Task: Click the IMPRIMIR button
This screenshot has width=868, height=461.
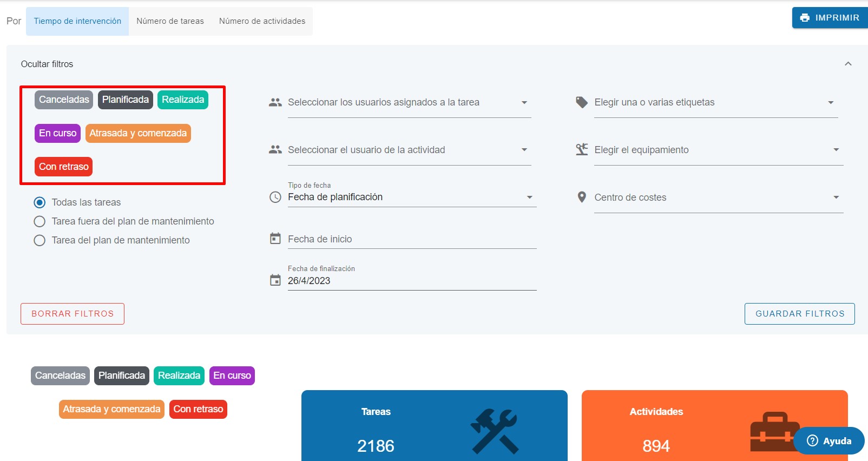Action: pyautogui.click(x=830, y=18)
